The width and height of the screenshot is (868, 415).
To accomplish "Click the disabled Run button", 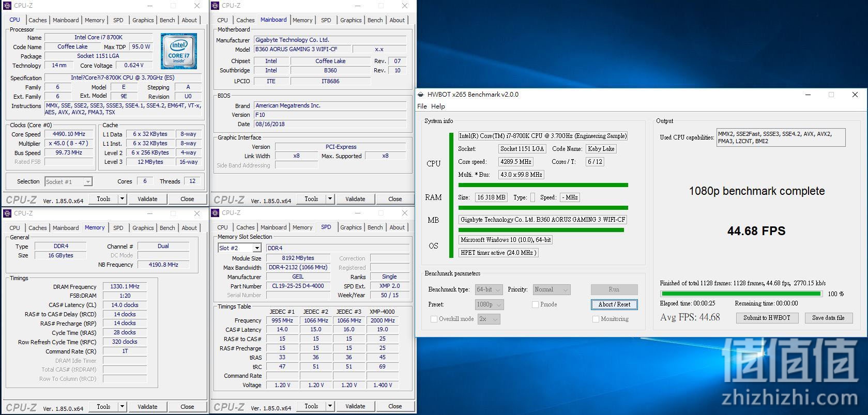I will click(614, 289).
